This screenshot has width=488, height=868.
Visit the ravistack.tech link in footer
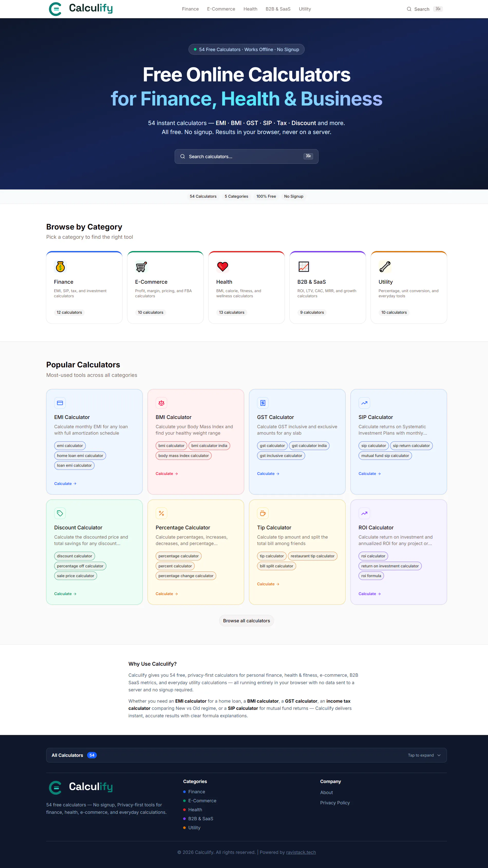[301, 852]
